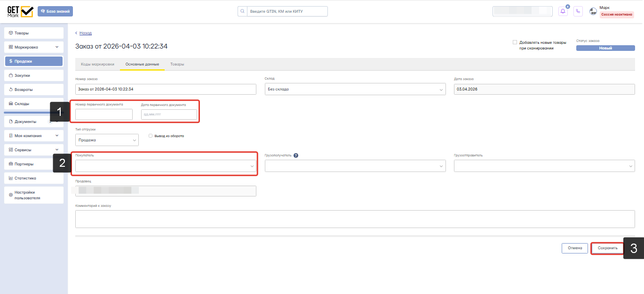This screenshot has width=644, height=294.
Task: Enable the Вывод из оборота checkbox
Action: pos(151,136)
